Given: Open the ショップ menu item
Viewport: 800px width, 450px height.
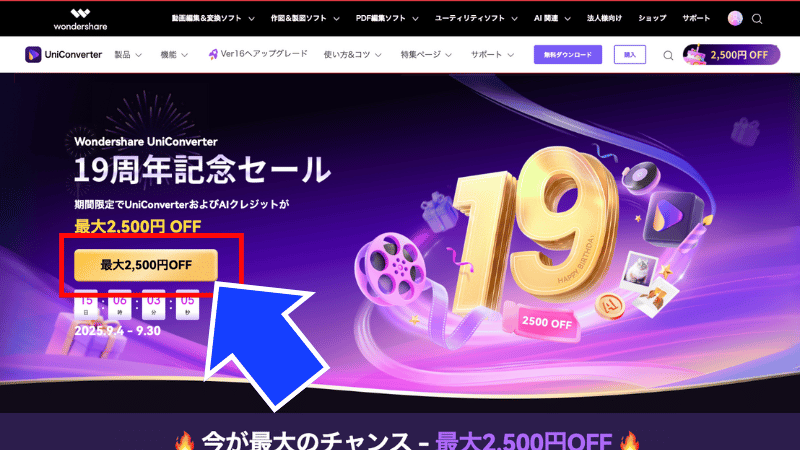Looking at the screenshot, I should coord(652,18).
